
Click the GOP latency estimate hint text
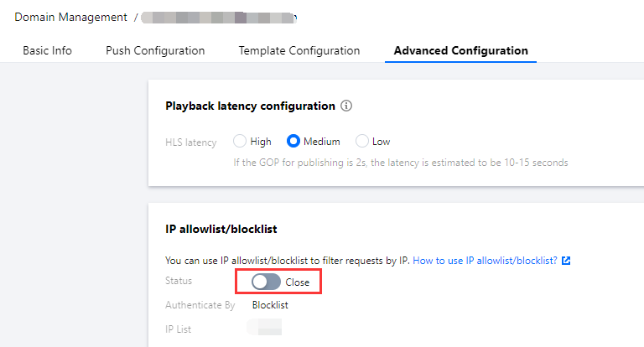[401, 162]
